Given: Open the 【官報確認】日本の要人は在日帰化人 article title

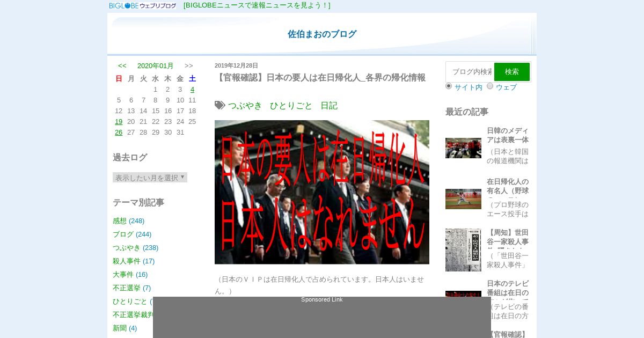Looking at the screenshot, I should point(321,78).
